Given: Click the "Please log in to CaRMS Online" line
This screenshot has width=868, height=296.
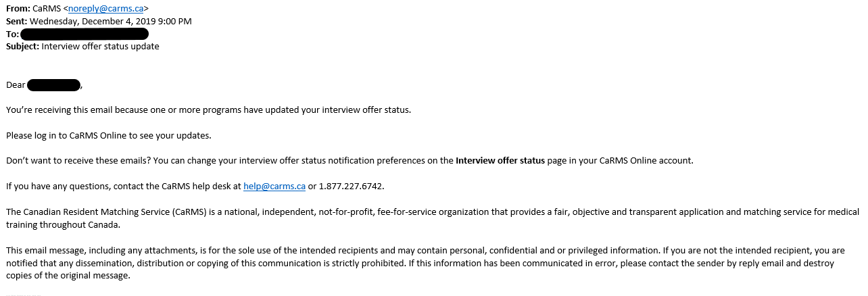Looking at the screenshot, I should pos(109,135).
